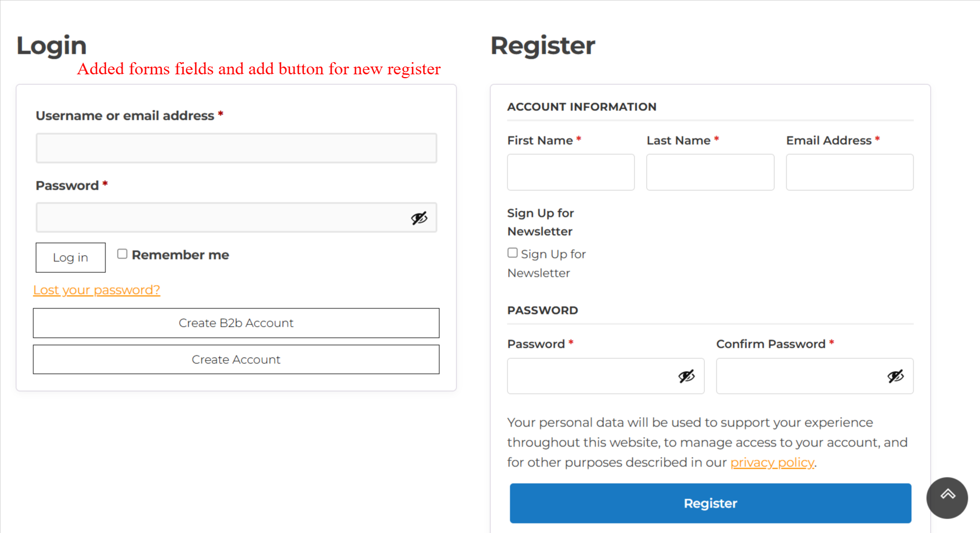Select Create B2b Account

236,323
